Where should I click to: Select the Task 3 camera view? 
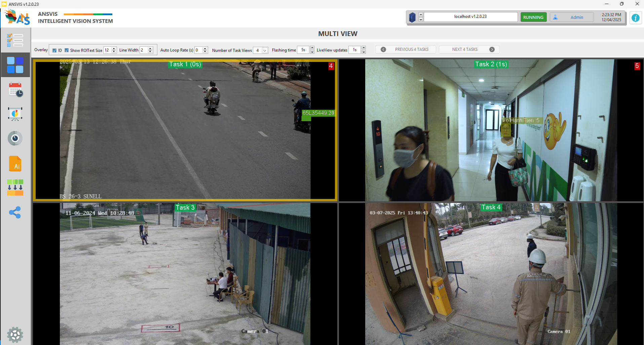pyautogui.click(x=185, y=273)
